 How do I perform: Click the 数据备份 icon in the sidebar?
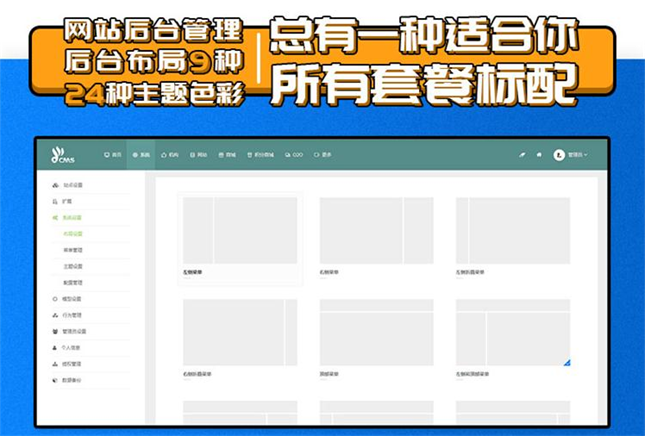click(55, 381)
